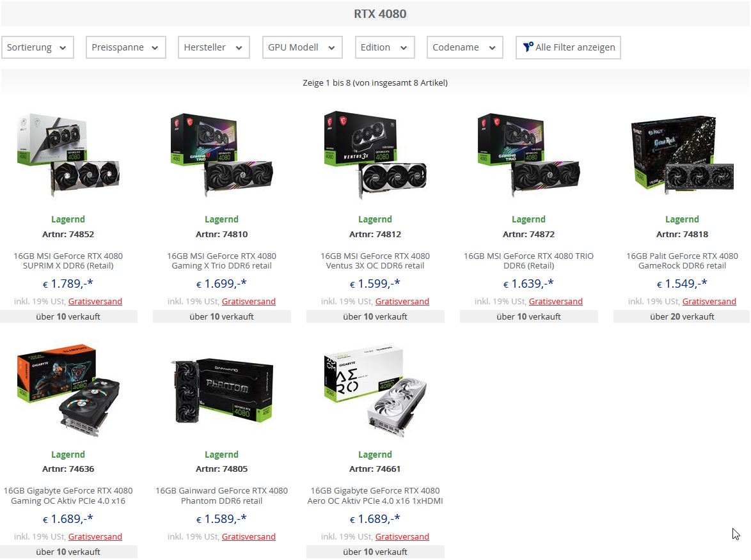Screen dimensions: 751x560
Task: Click Alle Filter anzeigen button
Action: [568, 47]
